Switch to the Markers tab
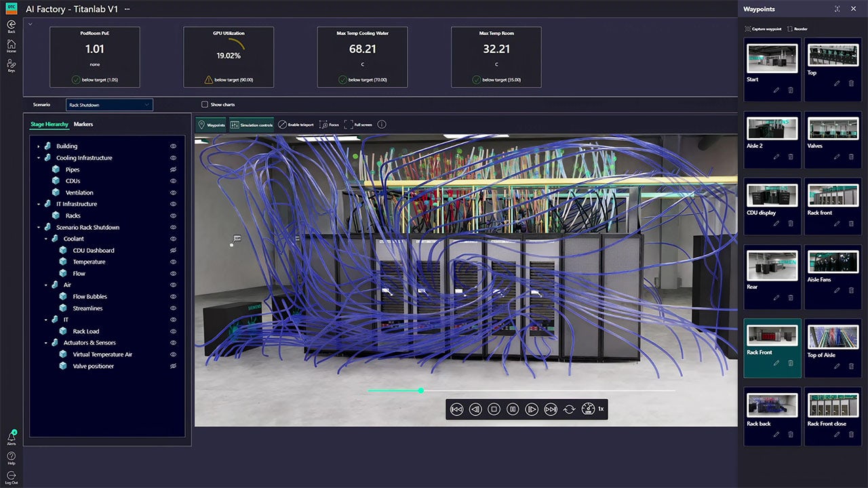This screenshot has height=488, width=868. (x=83, y=124)
